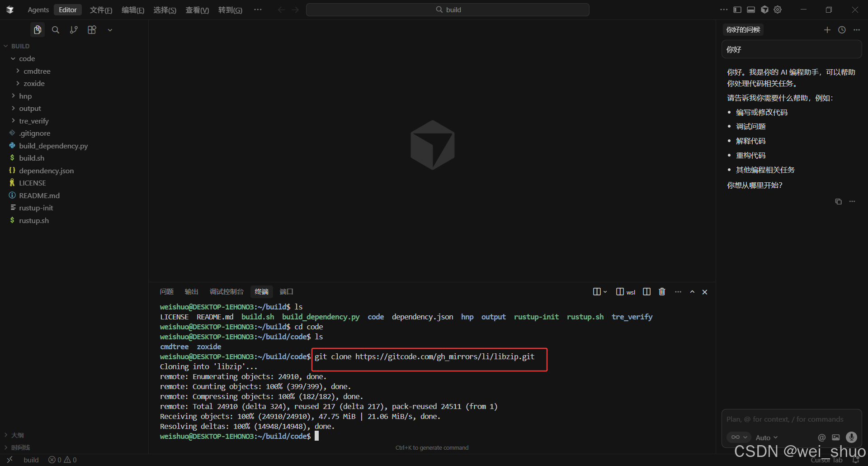Open the 转到(G) menu

(x=230, y=10)
